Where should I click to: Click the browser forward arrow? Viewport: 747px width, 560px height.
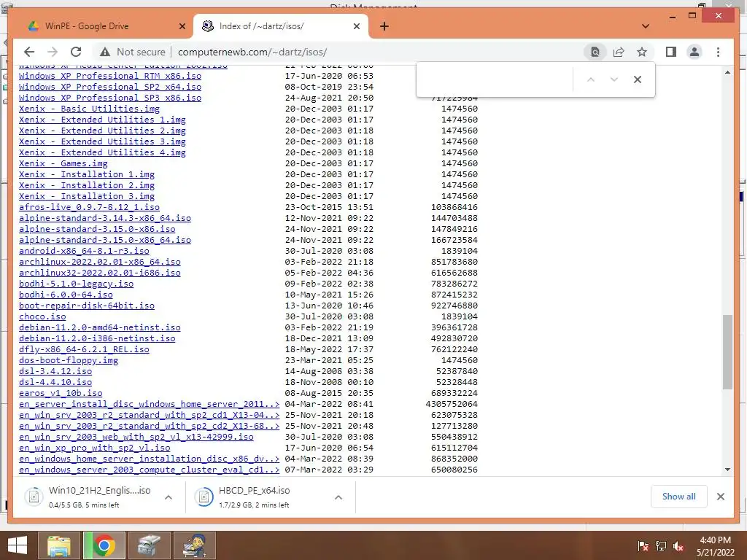(53, 52)
